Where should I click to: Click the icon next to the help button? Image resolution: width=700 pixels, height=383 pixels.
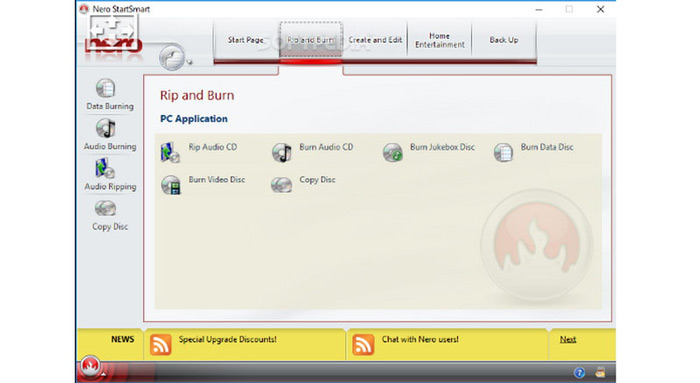coord(600,372)
